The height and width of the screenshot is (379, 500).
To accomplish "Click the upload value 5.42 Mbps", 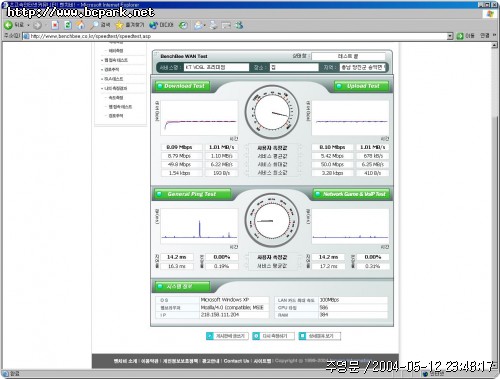I will coord(332,156).
